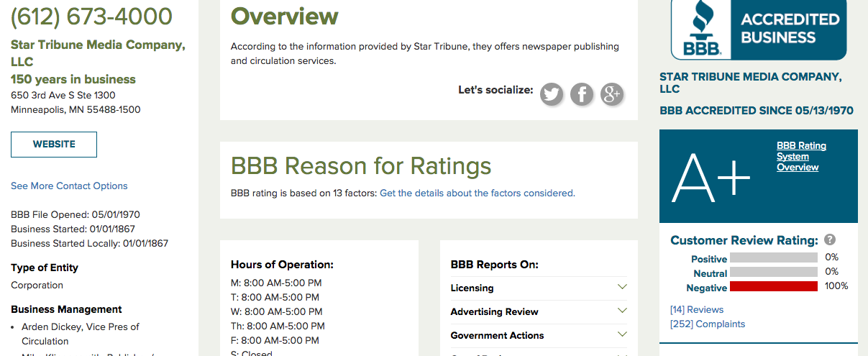View the 14 Reviews link

[697, 309]
